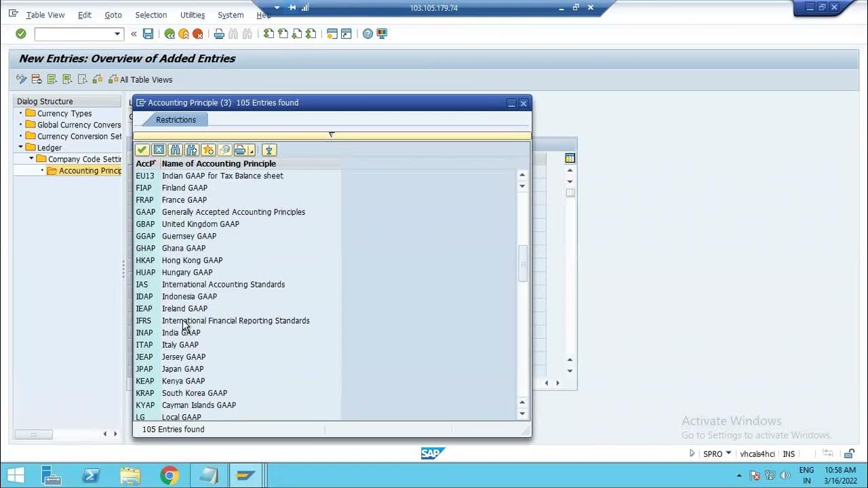The width and height of the screenshot is (868, 488).
Task: Click the Find binoculars icon in popup
Action: (175, 150)
